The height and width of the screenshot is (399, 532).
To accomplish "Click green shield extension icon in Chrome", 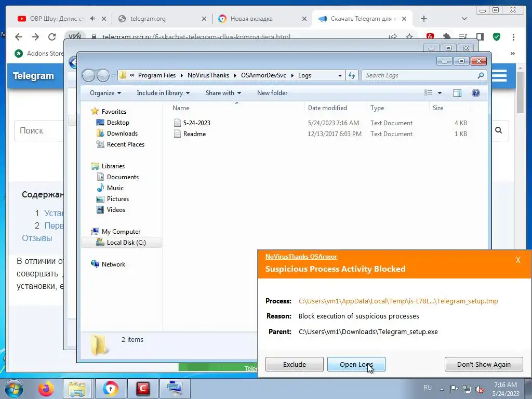I will (x=497, y=37).
